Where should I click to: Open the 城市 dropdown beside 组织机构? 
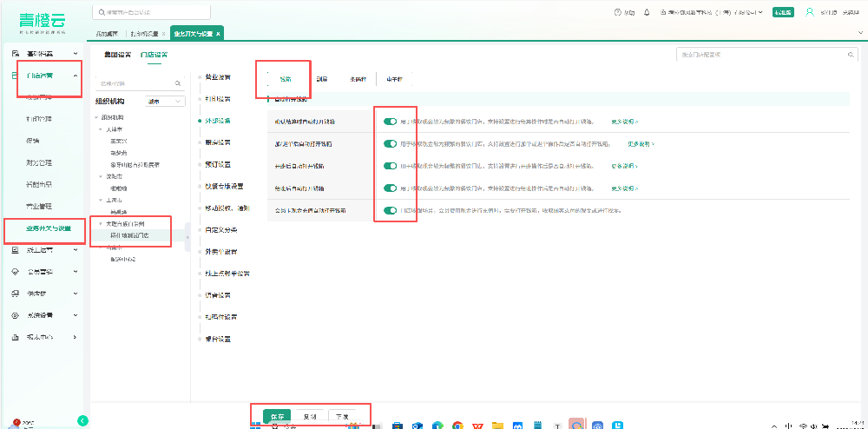click(166, 101)
